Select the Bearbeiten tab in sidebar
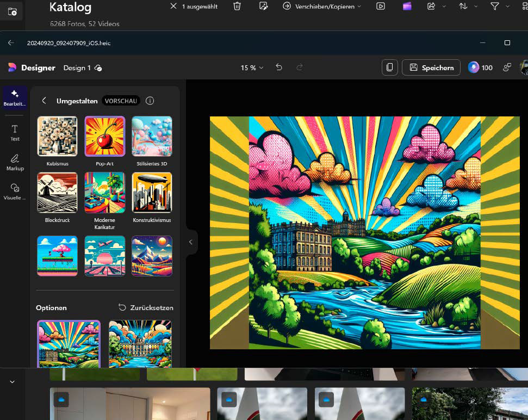 click(x=15, y=97)
